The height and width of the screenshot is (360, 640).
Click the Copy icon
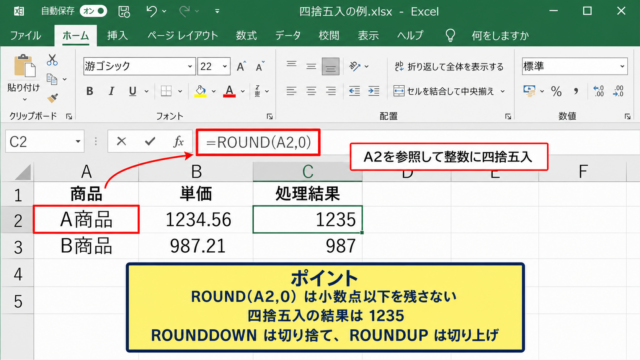click(52, 79)
